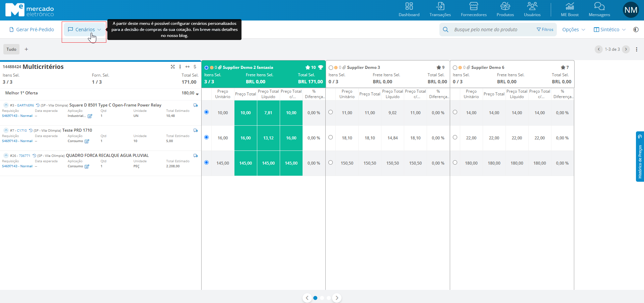Edit Consumo application for Teste PRD 1710

coord(87,141)
